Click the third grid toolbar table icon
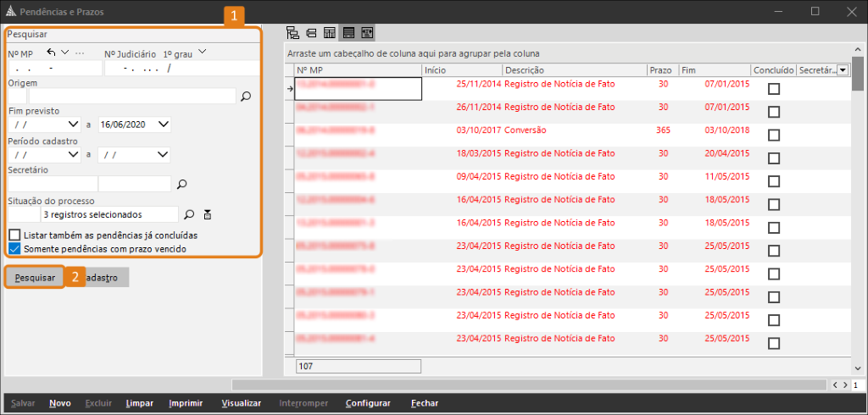The height and width of the screenshot is (415, 868). [x=330, y=33]
